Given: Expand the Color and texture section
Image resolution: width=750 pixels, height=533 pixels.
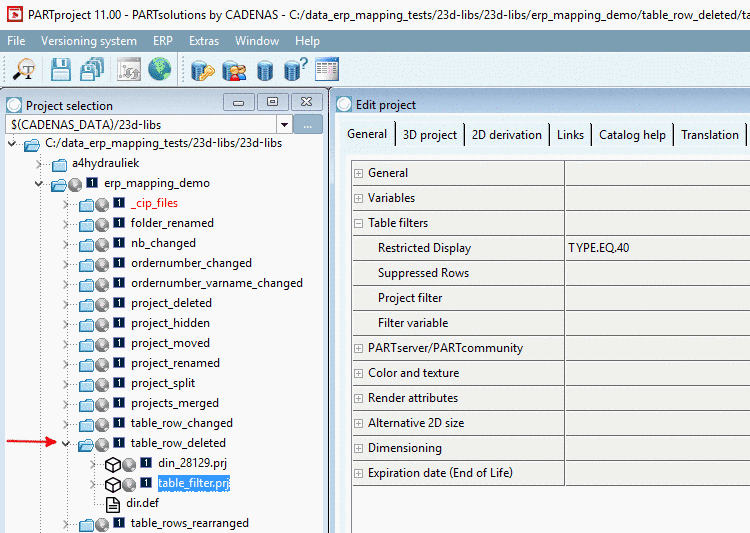Looking at the screenshot, I should [x=358, y=373].
